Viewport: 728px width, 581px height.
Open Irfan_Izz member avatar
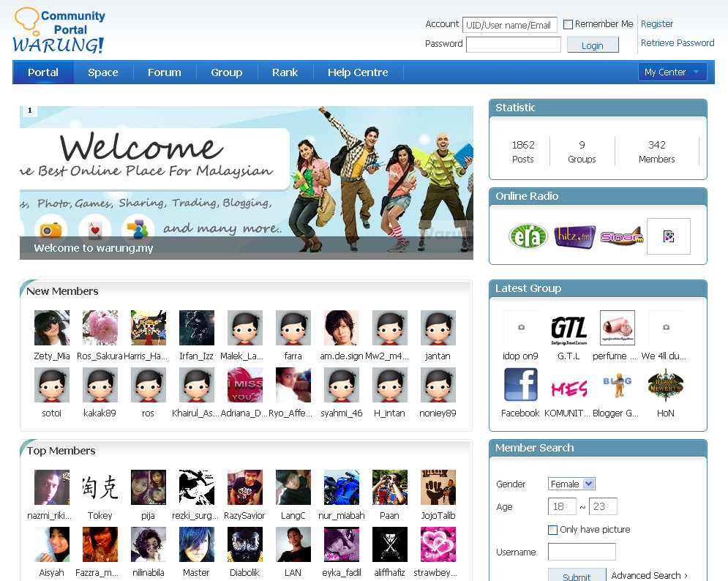click(x=197, y=328)
